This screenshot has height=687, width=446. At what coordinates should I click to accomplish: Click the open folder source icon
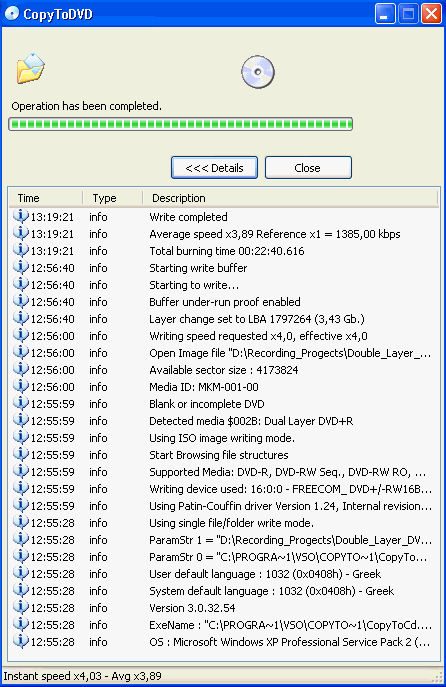[x=31, y=68]
